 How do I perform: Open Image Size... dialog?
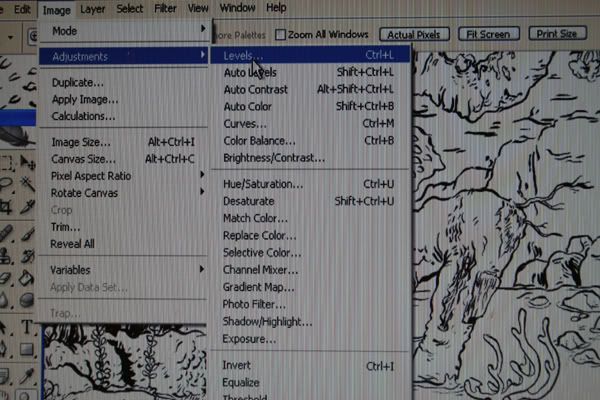123,142
